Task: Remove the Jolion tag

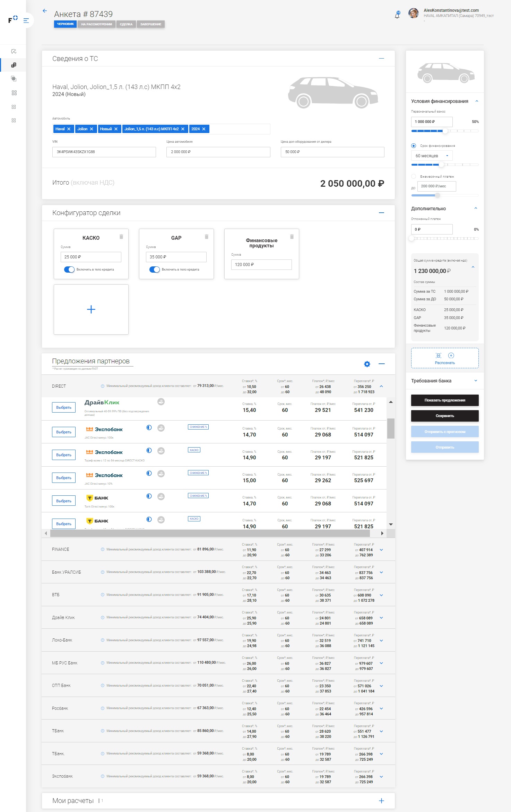Action: [x=92, y=129]
